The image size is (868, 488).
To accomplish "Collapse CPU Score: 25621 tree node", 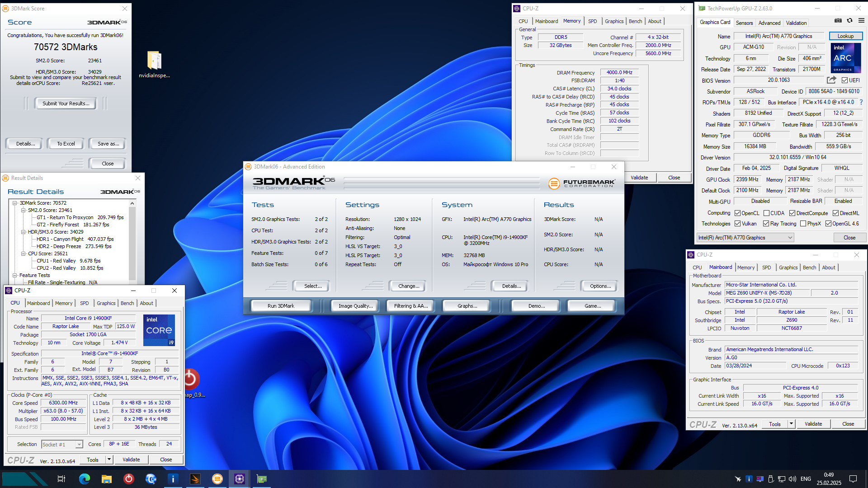I will pos(24,253).
